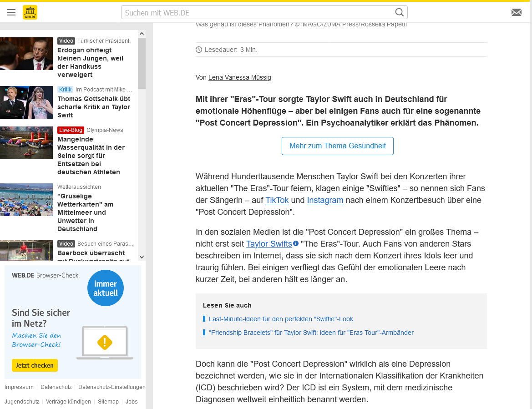Open the Instagram link in article

click(x=325, y=200)
